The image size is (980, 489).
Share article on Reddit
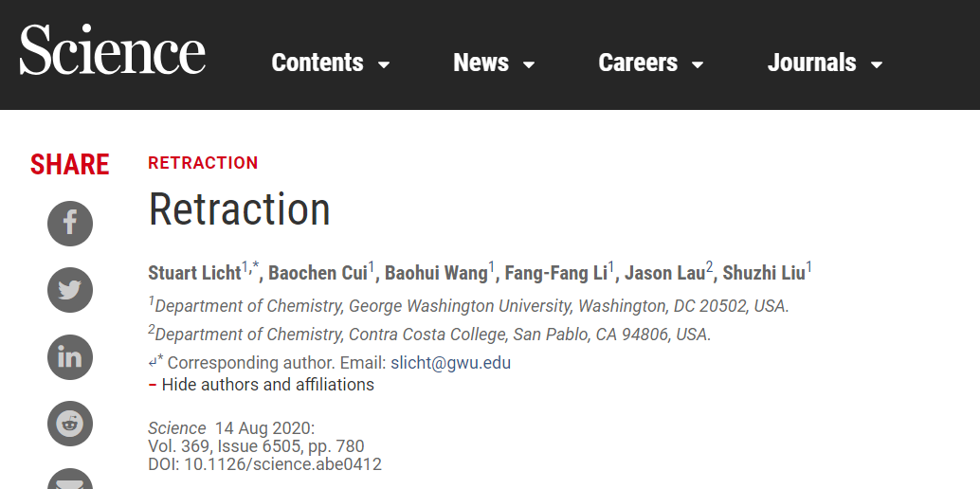pyautogui.click(x=70, y=424)
